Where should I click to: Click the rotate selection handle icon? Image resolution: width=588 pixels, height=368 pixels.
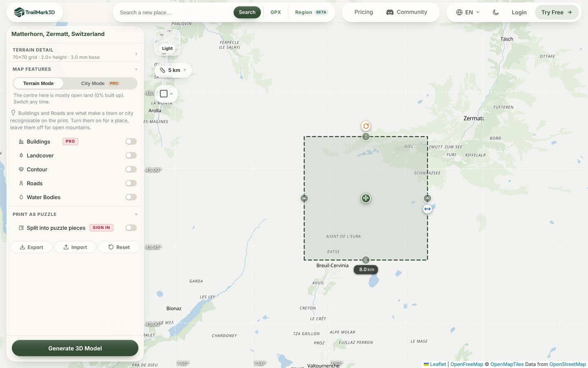[x=366, y=126]
